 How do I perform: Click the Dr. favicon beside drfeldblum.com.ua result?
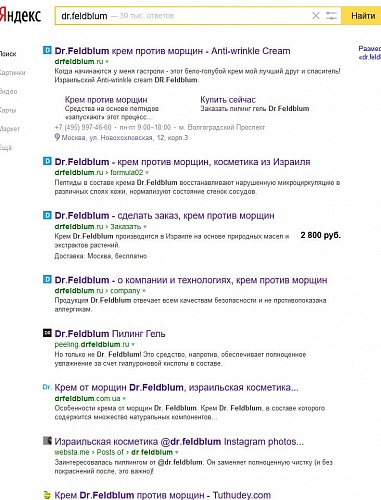(47, 387)
